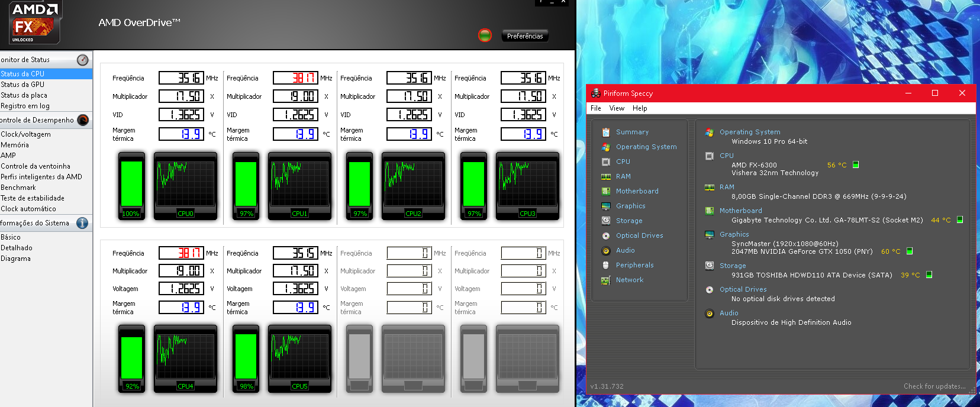Select Optical Drives icon in Speccy sidebar

tap(606, 235)
